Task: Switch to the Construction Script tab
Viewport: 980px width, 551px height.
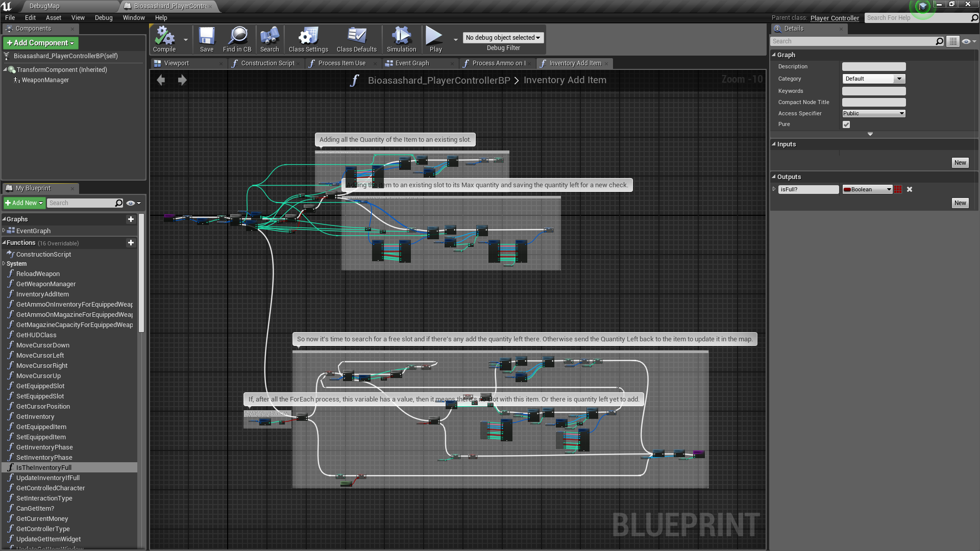Action: click(267, 64)
